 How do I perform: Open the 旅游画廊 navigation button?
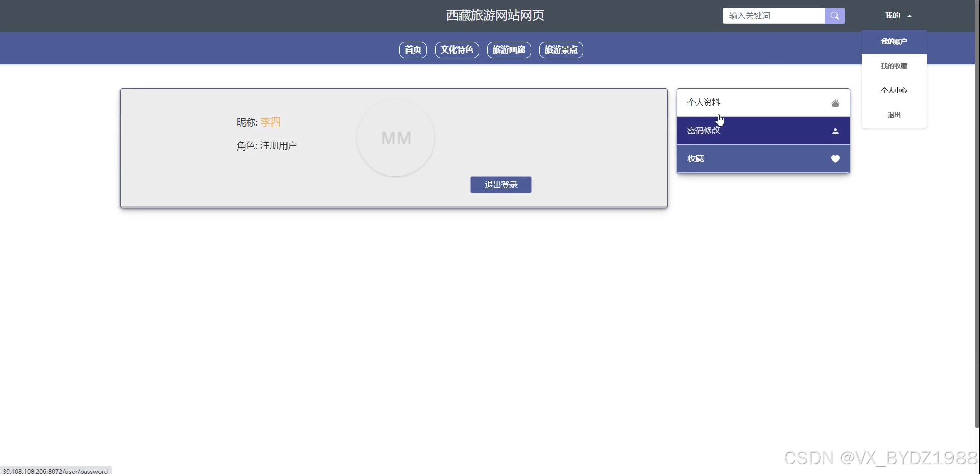[509, 50]
